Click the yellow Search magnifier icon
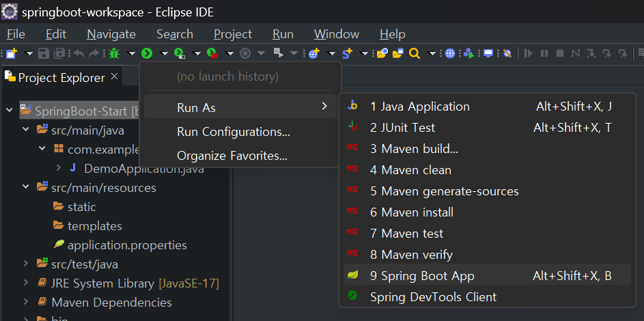Image resolution: width=644 pixels, height=321 pixels. [415, 53]
